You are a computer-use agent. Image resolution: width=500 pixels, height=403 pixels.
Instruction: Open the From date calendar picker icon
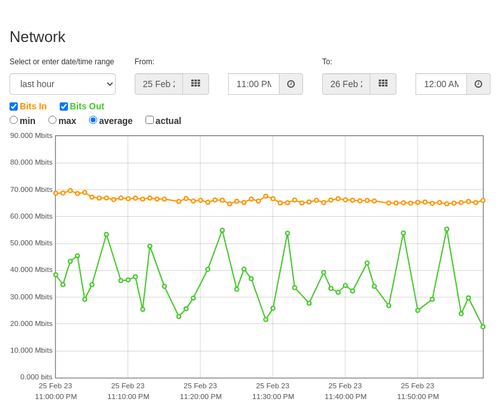196,84
